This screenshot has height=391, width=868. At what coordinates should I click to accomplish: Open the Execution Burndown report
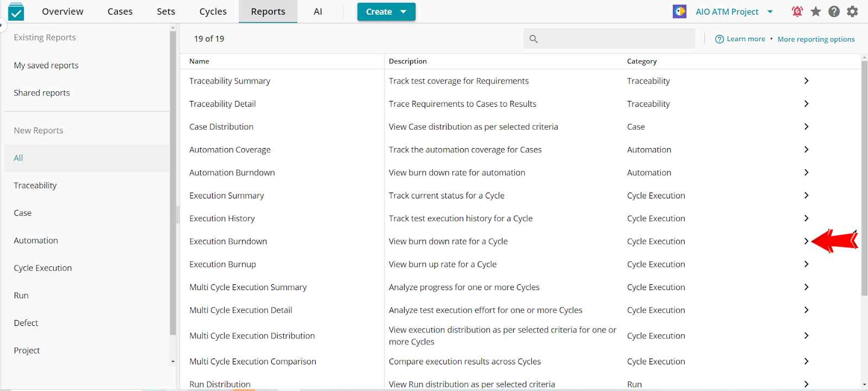(x=228, y=241)
